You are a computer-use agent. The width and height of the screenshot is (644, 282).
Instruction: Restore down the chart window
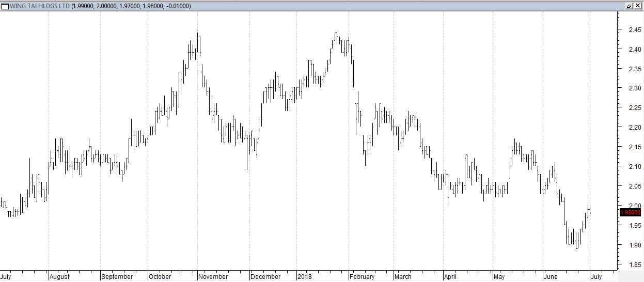[629, 6]
